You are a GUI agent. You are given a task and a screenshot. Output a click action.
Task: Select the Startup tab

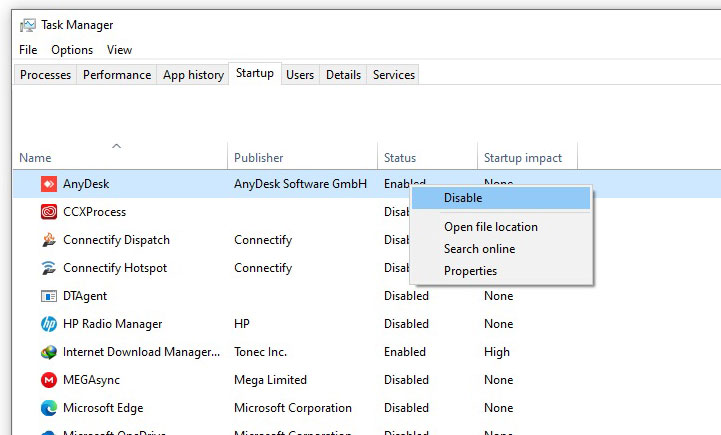pyautogui.click(x=255, y=73)
